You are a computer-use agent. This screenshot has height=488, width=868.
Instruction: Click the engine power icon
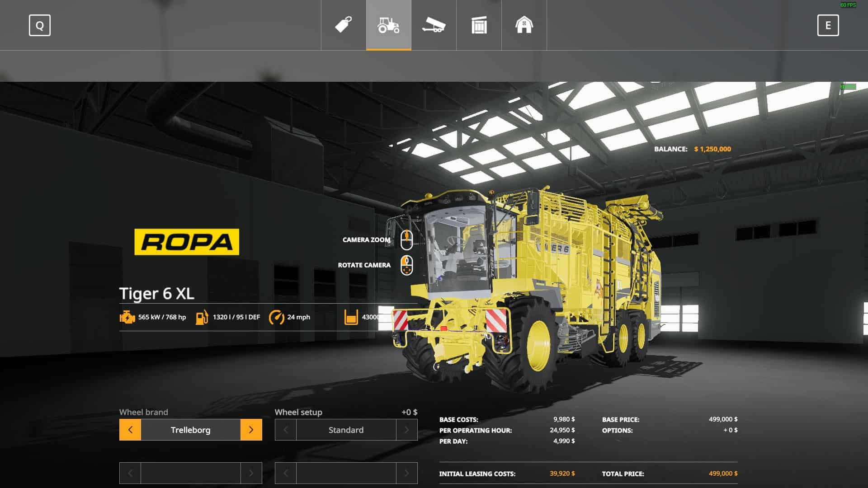[127, 317]
